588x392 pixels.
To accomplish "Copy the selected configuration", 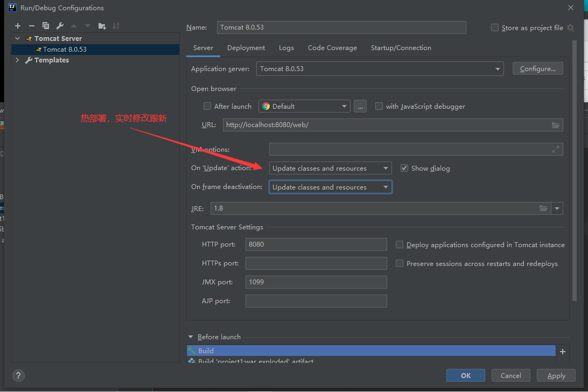I will click(46, 26).
